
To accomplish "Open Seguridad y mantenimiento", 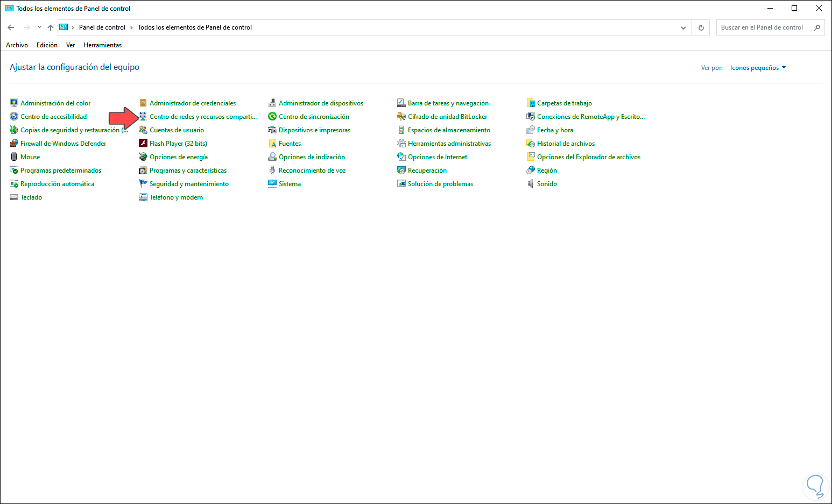I will click(189, 183).
